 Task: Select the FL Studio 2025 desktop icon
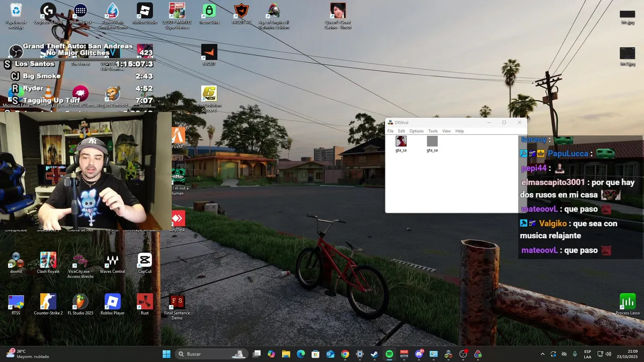[x=80, y=305]
